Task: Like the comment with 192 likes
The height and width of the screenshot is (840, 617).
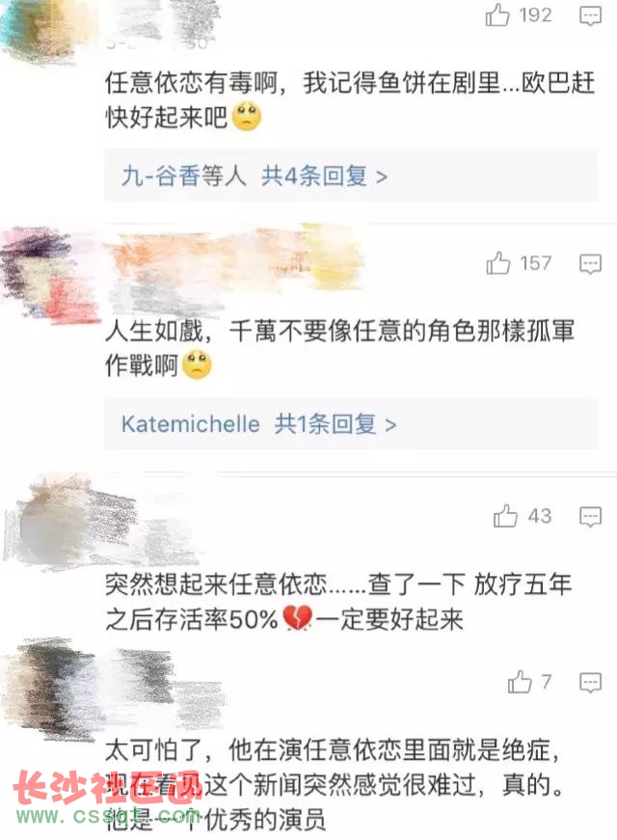Action: 497,15
